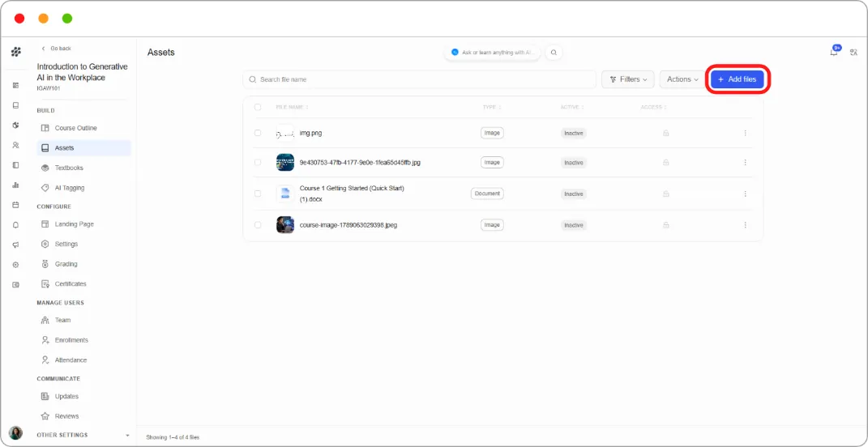This screenshot has width=868, height=447.
Task: Click the lock icon for the .docx file
Action: 666,194
